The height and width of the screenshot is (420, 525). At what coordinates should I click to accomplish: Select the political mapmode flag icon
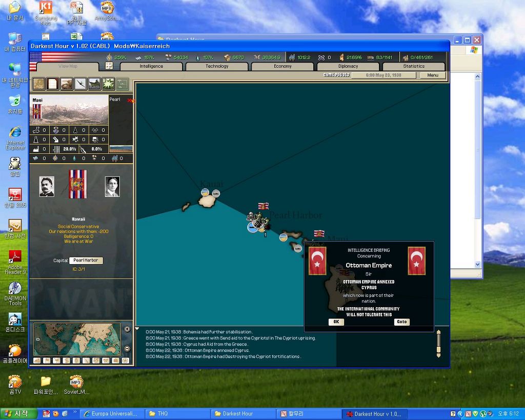point(47,361)
